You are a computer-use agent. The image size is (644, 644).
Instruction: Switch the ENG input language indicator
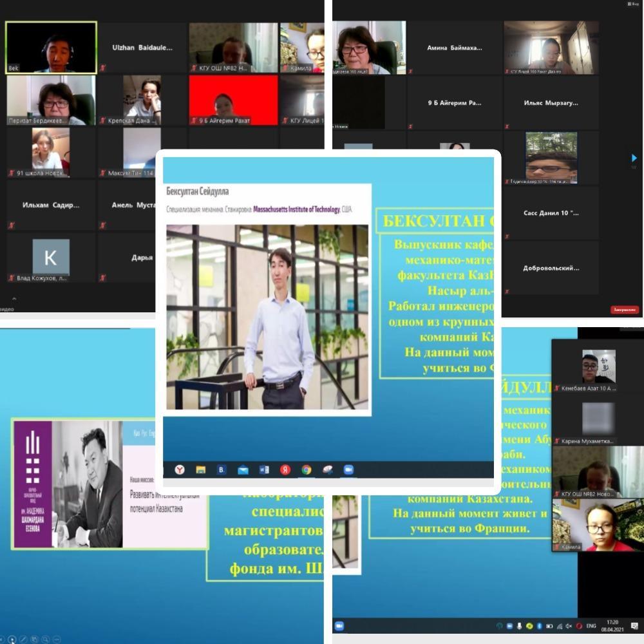[x=591, y=626]
